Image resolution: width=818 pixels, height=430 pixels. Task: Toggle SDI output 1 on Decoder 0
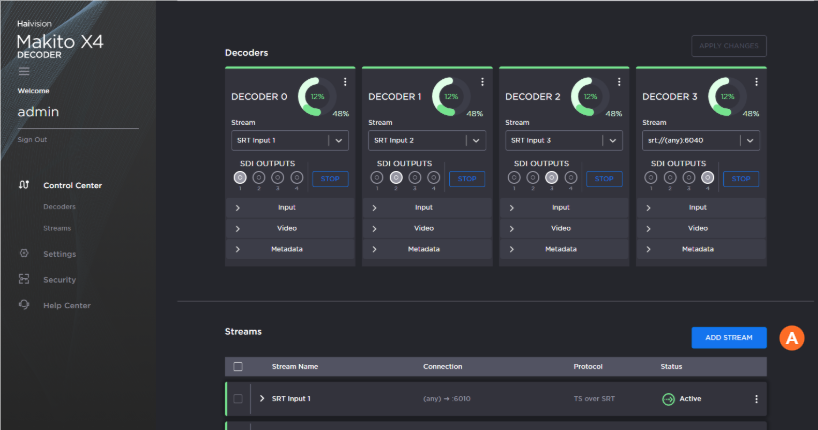(240, 178)
